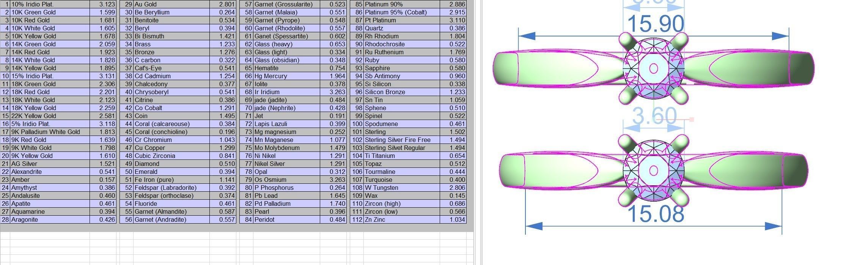Click the 'Pt Platinum' cell

(402, 20)
